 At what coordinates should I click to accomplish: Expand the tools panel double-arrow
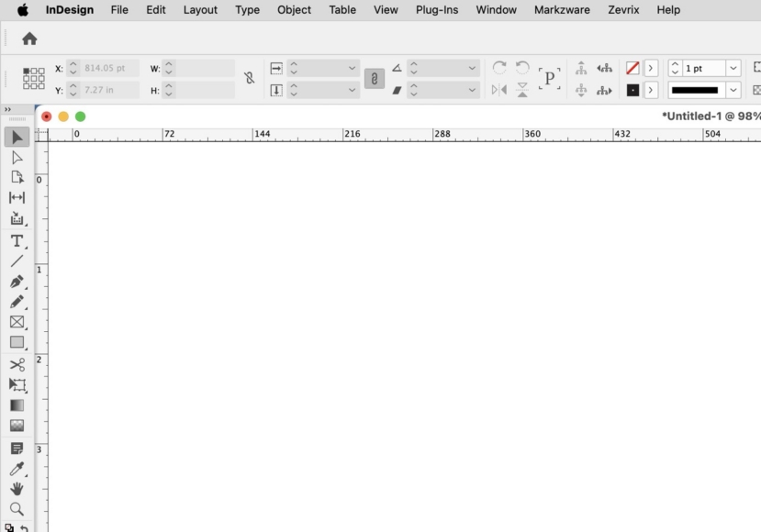click(x=7, y=109)
